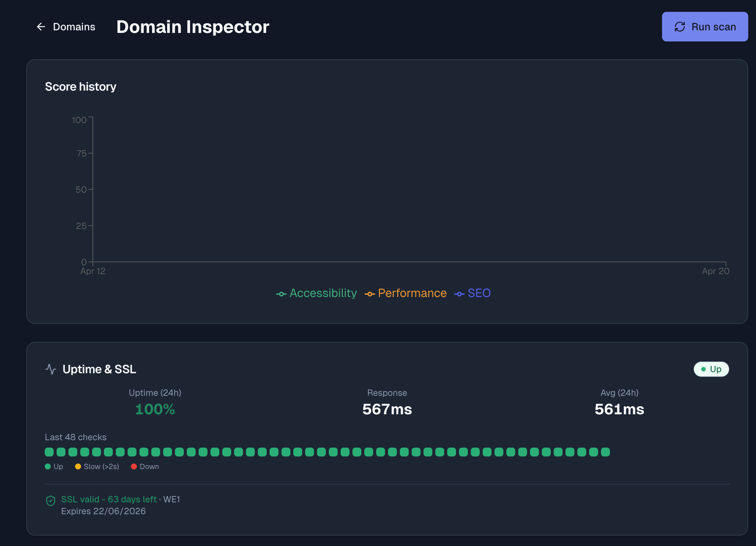Open the Domains breadcrumb
This screenshot has height=546, width=756.
pos(74,26)
